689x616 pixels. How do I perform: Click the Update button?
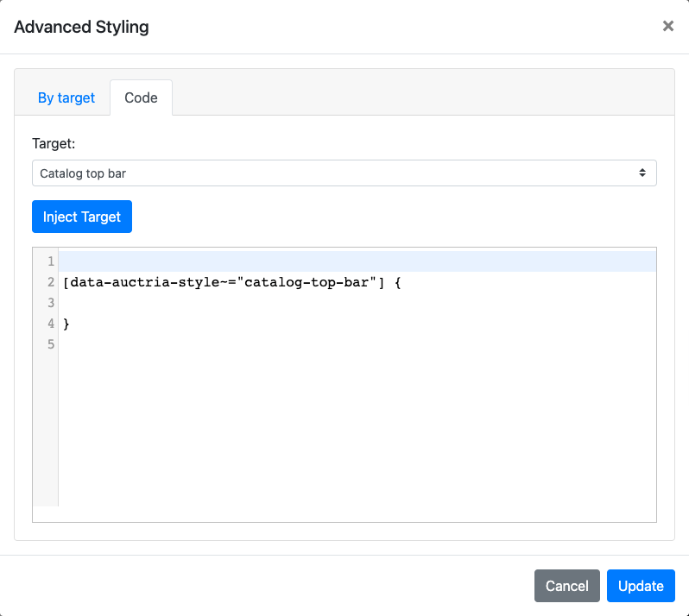coord(641,586)
